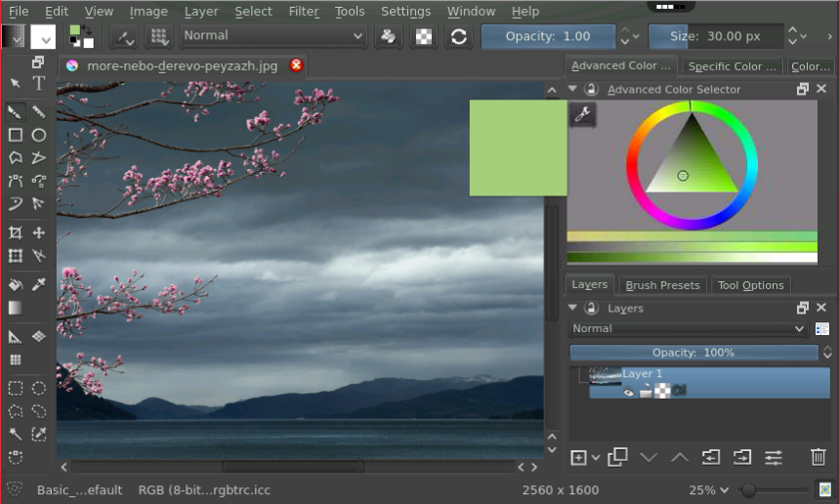Choose the Color picker eyedropper tool
Image resolution: width=840 pixels, height=504 pixels.
click(x=39, y=284)
